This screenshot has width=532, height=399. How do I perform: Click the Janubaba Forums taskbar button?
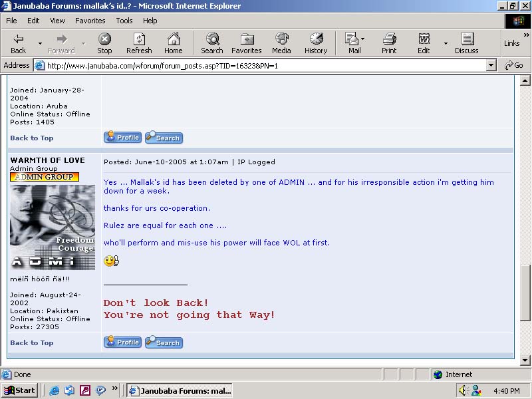pos(180,391)
